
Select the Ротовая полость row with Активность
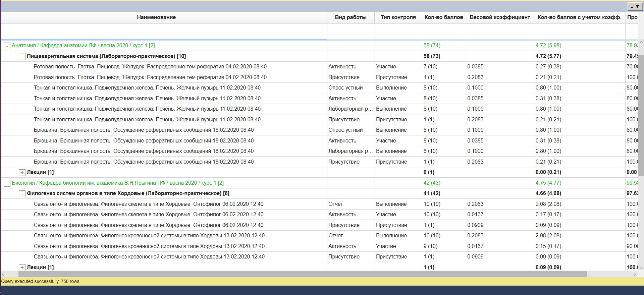319,67
